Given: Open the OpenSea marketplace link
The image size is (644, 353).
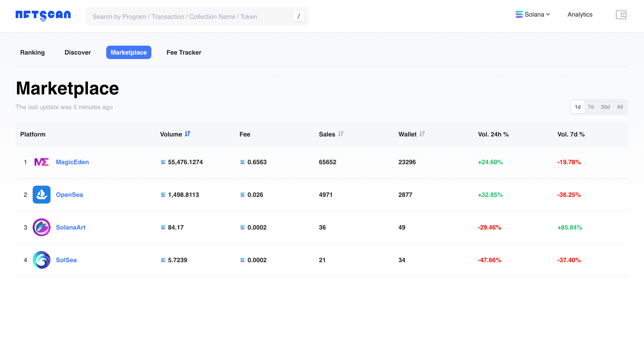Looking at the screenshot, I should pos(69,195).
